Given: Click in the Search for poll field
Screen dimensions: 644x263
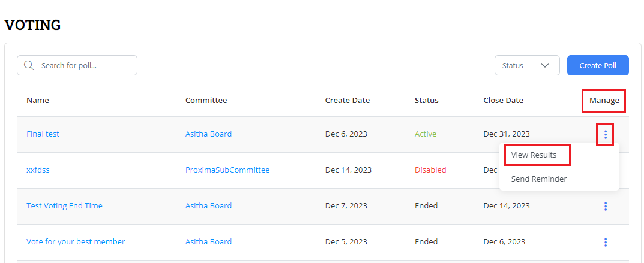Looking at the screenshot, I should 84,65.
